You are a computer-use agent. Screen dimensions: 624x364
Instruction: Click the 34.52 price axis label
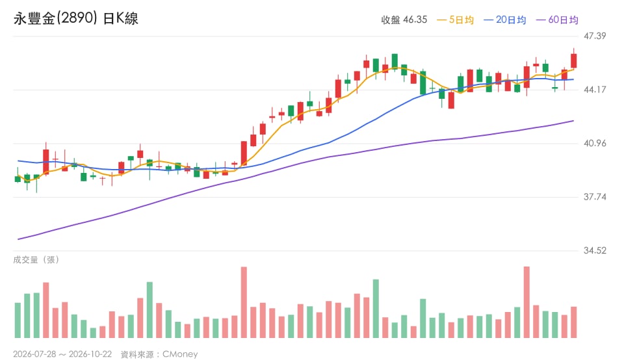pyautogui.click(x=595, y=251)
